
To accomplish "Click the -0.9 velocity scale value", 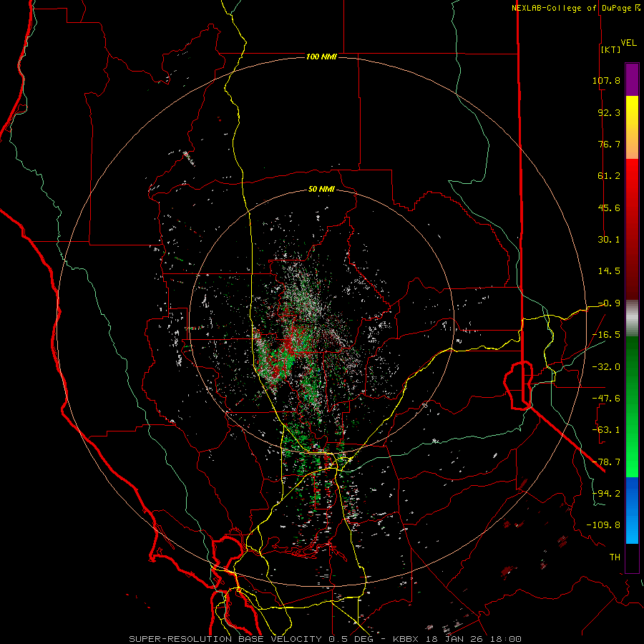I will pos(609,303).
